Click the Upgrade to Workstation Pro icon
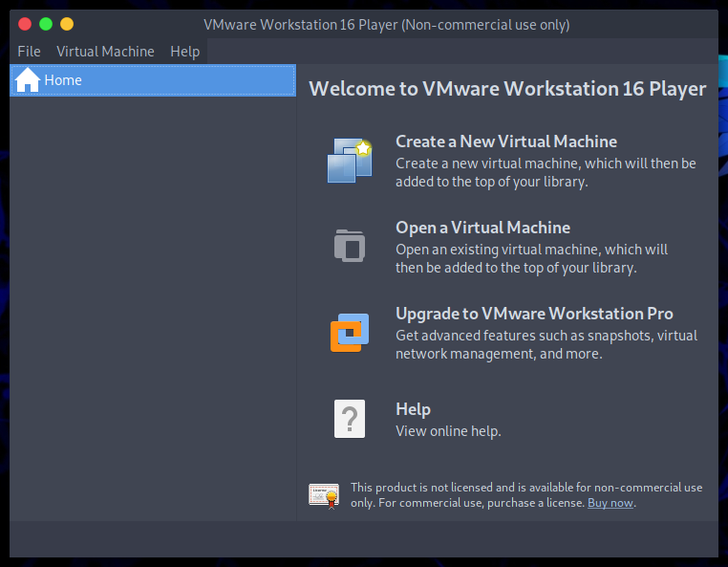The image size is (728, 567). [x=349, y=332]
